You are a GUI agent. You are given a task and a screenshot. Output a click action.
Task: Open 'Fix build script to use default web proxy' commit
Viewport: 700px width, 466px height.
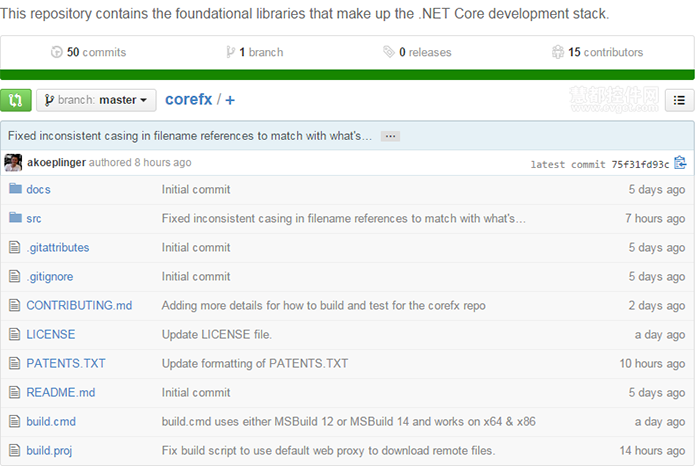(329, 451)
